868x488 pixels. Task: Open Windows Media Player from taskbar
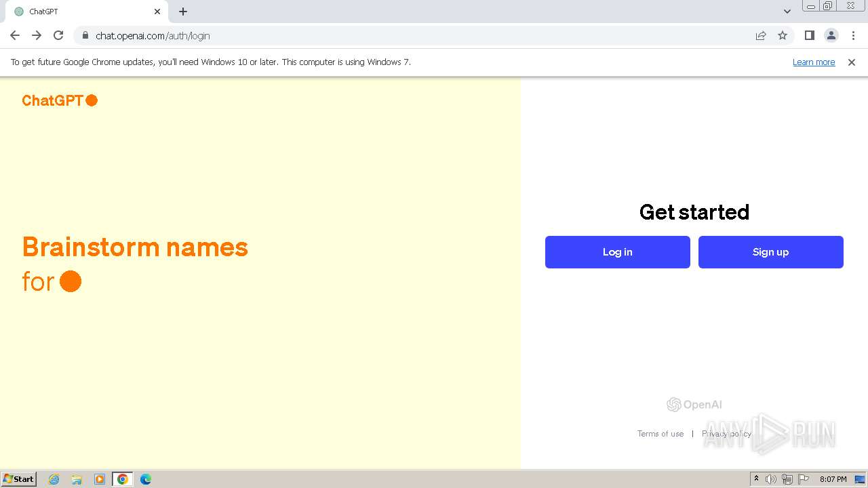(x=100, y=479)
